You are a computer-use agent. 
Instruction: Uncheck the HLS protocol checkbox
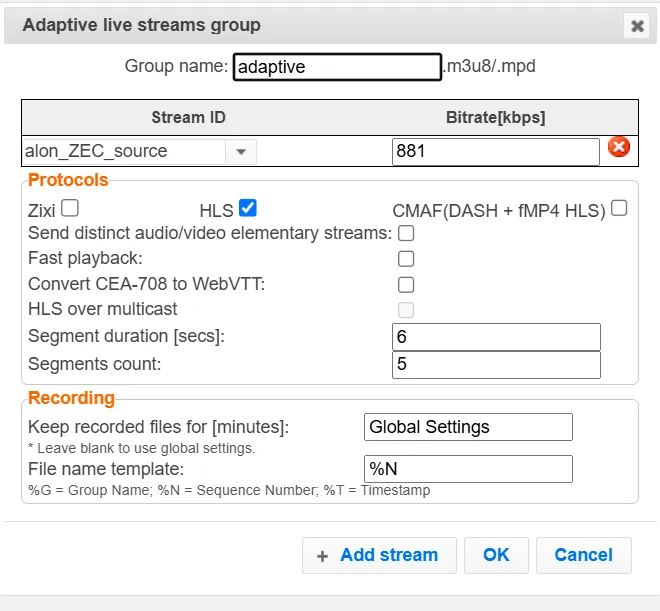point(248,208)
